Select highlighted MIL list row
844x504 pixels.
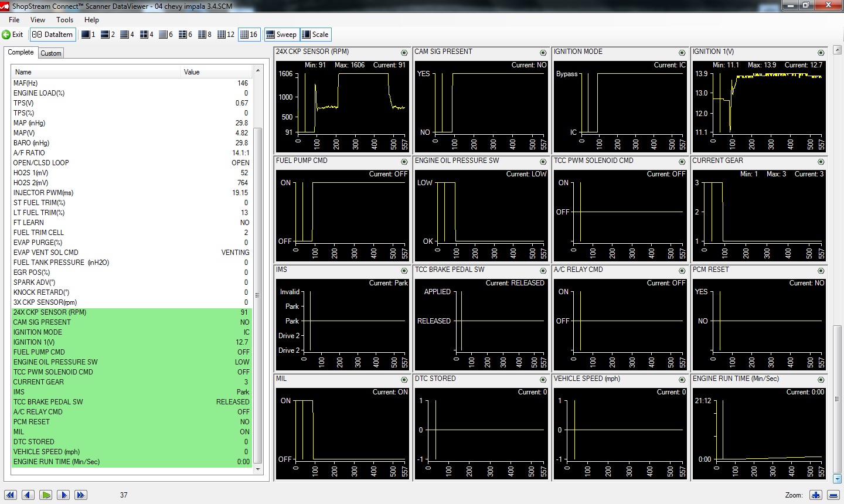[x=132, y=432]
